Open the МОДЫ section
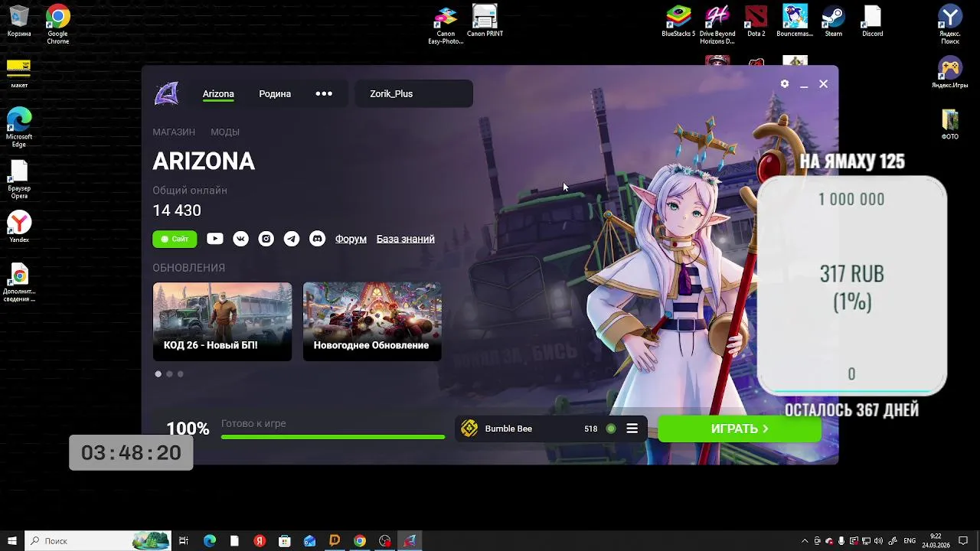980x551 pixels. click(x=225, y=132)
